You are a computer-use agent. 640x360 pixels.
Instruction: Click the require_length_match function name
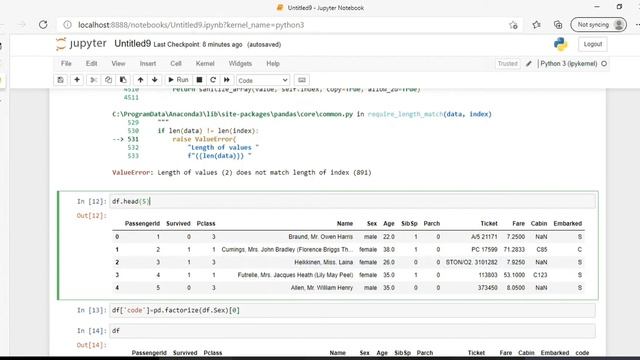pyautogui.click(x=405, y=114)
